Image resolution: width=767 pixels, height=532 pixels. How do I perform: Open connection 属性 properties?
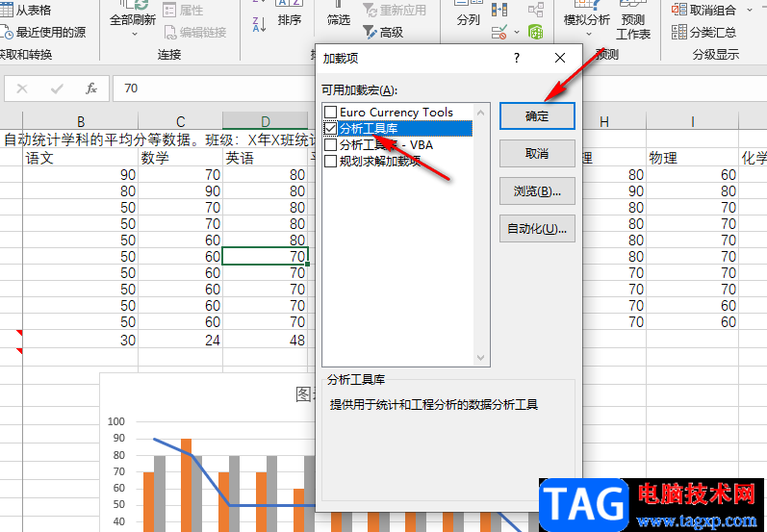tap(183, 10)
